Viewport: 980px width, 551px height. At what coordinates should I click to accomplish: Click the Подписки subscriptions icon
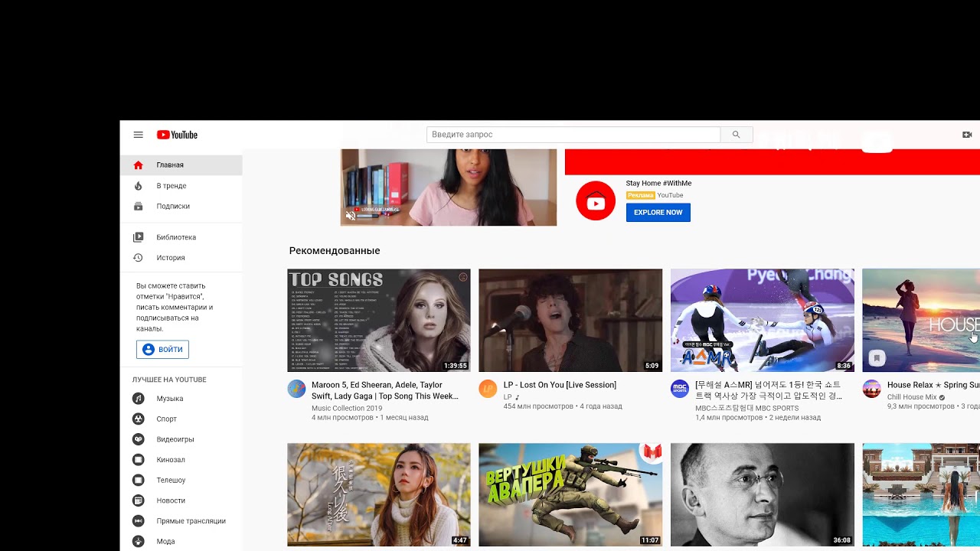[x=138, y=207]
